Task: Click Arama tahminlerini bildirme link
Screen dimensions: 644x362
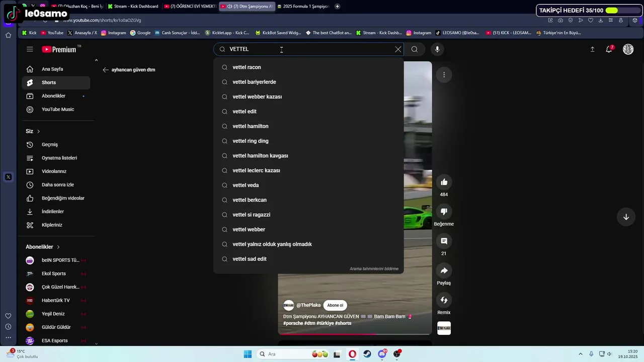Action: [374, 269]
